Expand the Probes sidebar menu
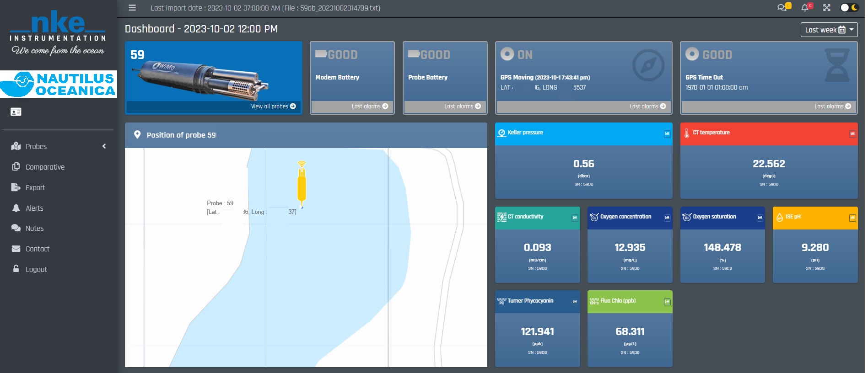The image size is (868, 373). 59,146
